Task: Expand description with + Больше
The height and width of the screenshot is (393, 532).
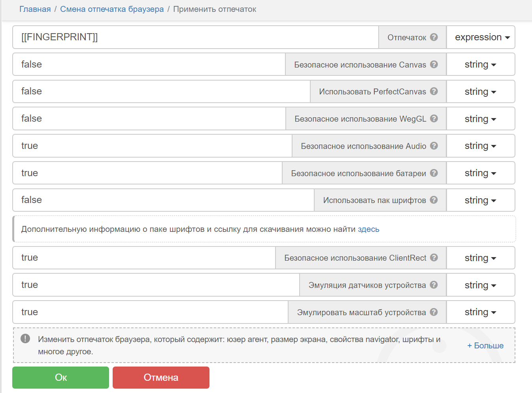Action: (x=485, y=346)
